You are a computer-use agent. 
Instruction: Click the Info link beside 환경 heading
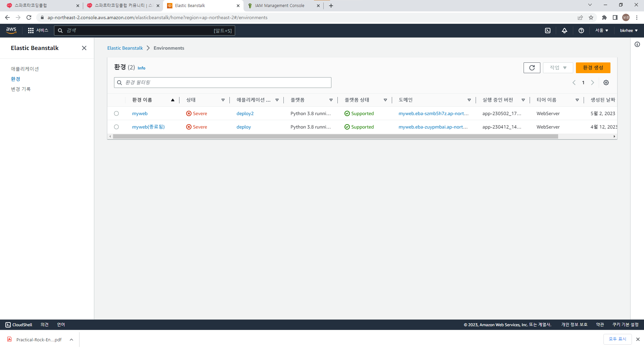pyautogui.click(x=142, y=68)
